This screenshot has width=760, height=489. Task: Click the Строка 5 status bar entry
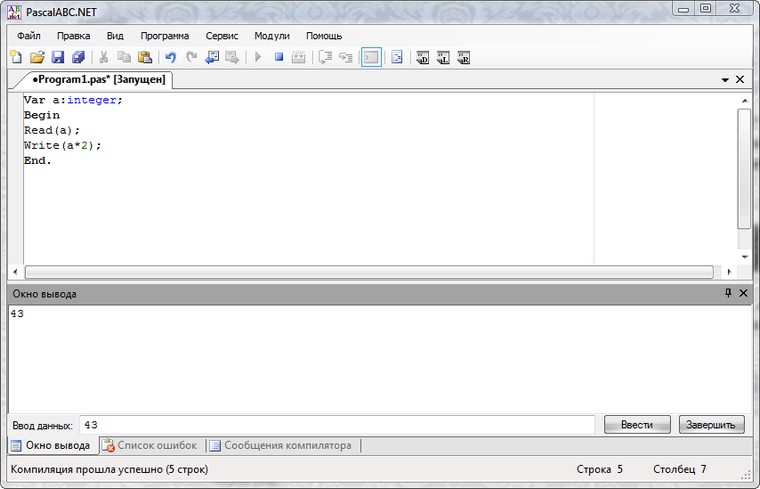click(600, 469)
